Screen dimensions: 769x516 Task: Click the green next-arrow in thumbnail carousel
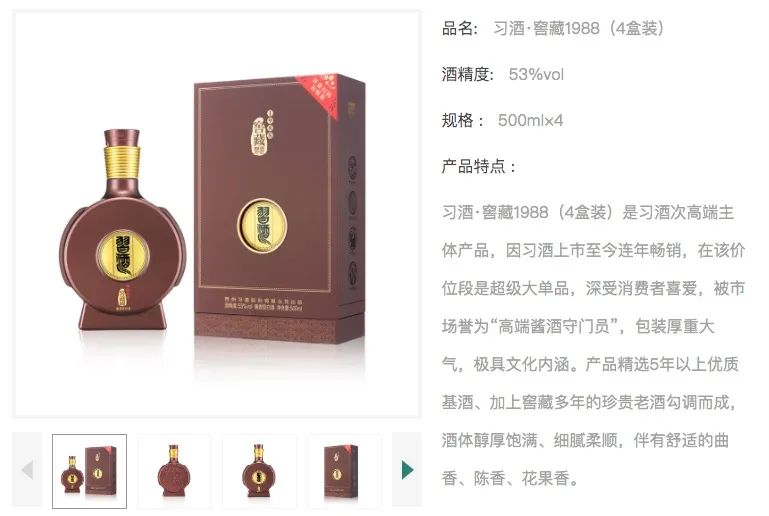(407, 470)
